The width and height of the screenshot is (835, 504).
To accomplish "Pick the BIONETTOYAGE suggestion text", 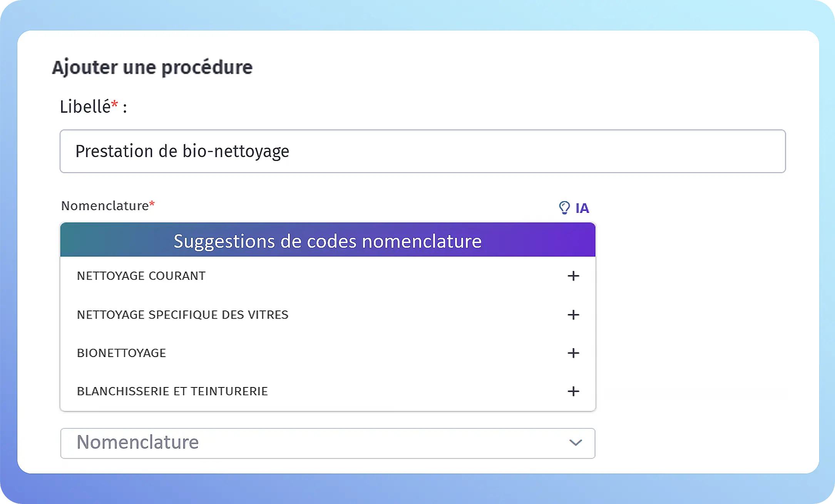I will click(x=121, y=353).
